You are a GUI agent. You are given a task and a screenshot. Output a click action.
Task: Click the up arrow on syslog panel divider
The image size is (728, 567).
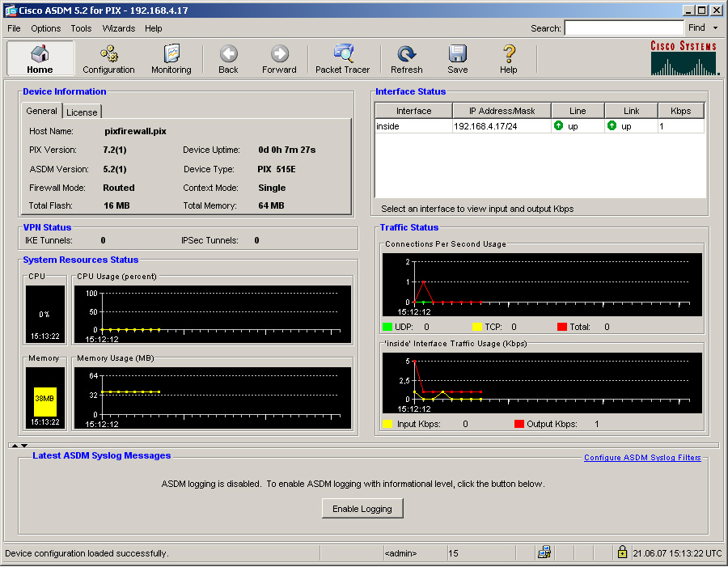pos(14,445)
